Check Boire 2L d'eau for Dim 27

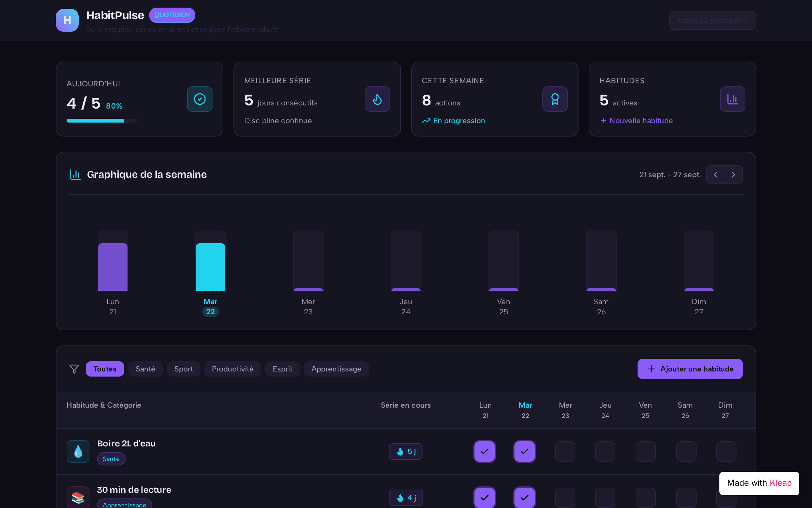pos(726,451)
